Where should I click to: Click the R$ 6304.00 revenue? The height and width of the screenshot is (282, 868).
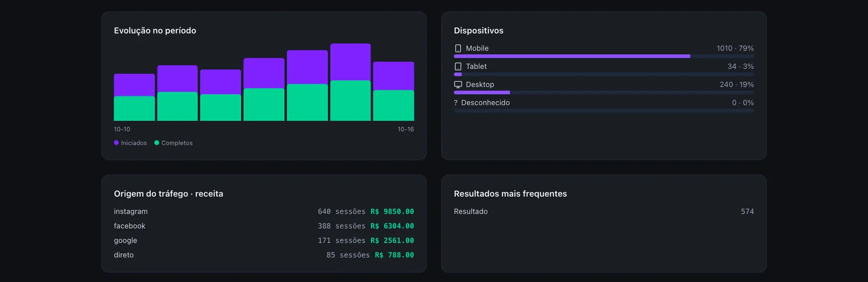[x=392, y=226]
